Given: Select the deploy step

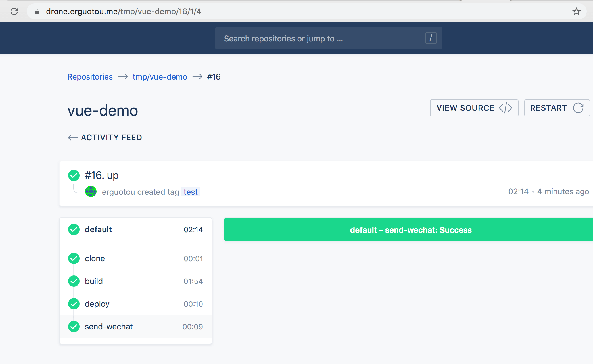Looking at the screenshot, I should click(136, 304).
